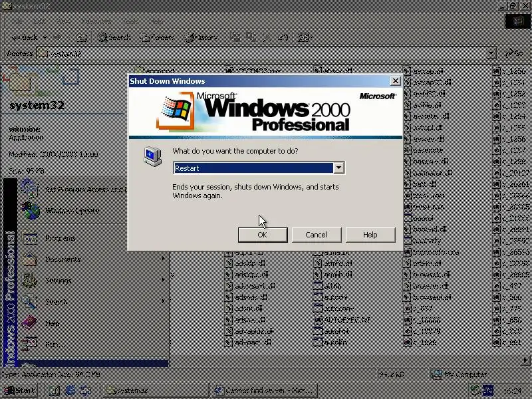This screenshot has width=532, height=399.
Task: Click the Undo toolbar icon
Action: pyautogui.click(x=283, y=37)
